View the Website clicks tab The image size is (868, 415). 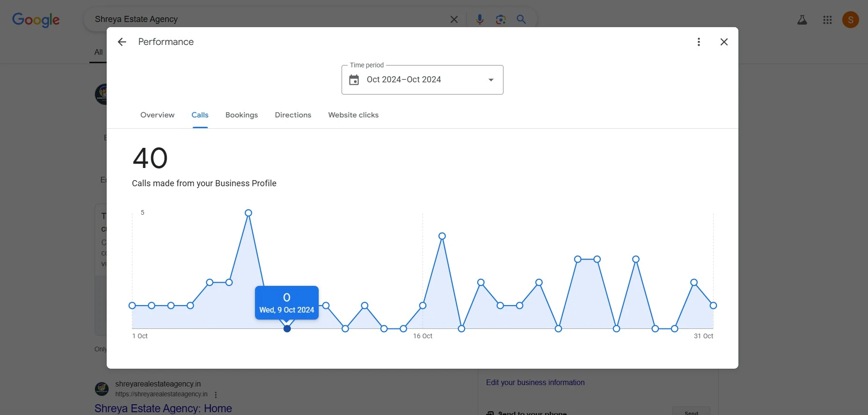[353, 115]
